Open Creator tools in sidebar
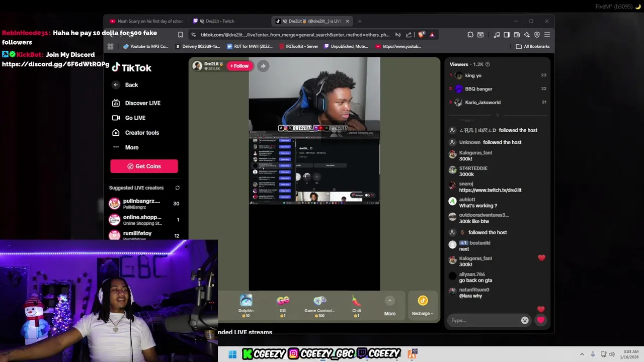Image resolution: width=644 pixels, height=362 pixels. point(135,133)
